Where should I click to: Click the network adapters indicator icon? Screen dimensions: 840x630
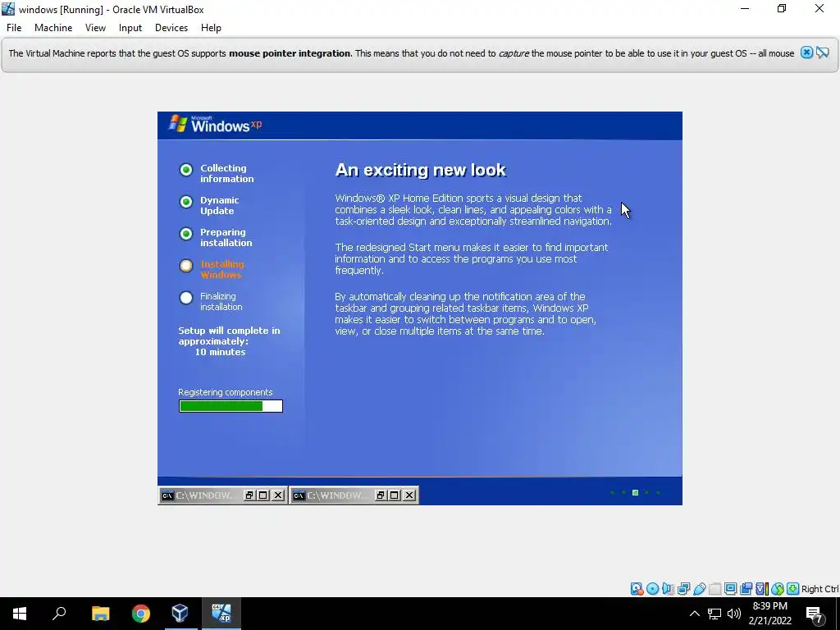point(683,589)
